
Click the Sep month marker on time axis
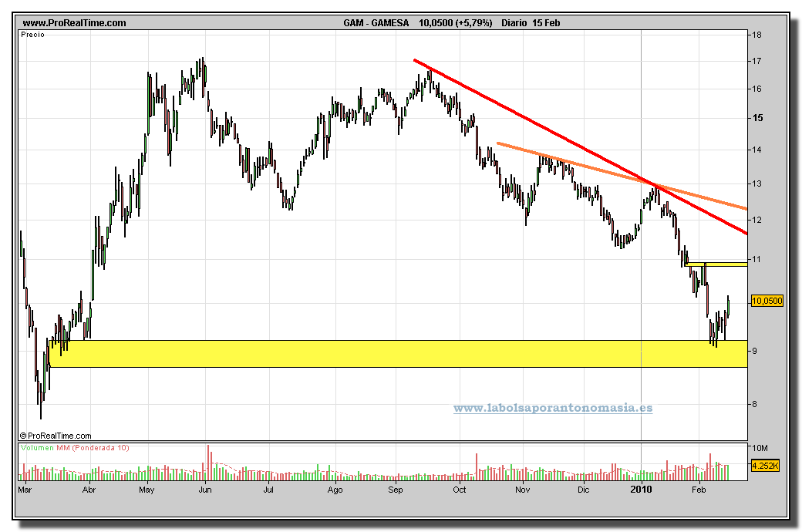tap(395, 490)
